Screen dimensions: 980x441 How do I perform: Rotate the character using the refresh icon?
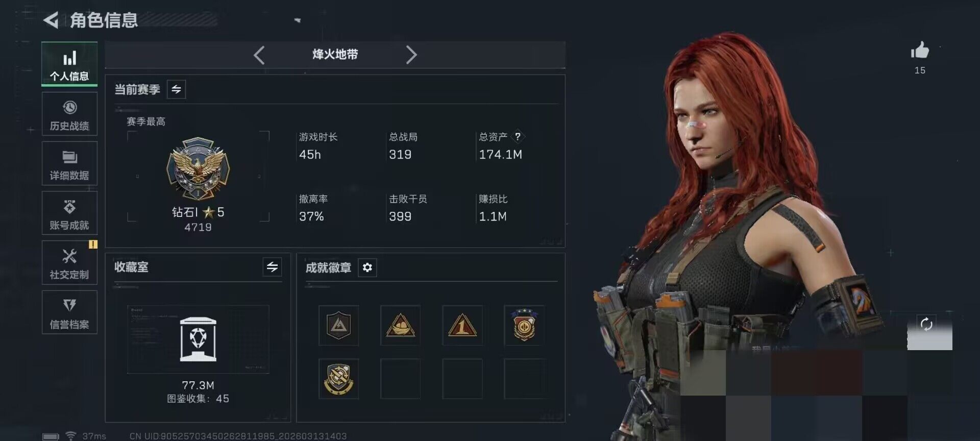pyautogui.click(x=926, y=324)
